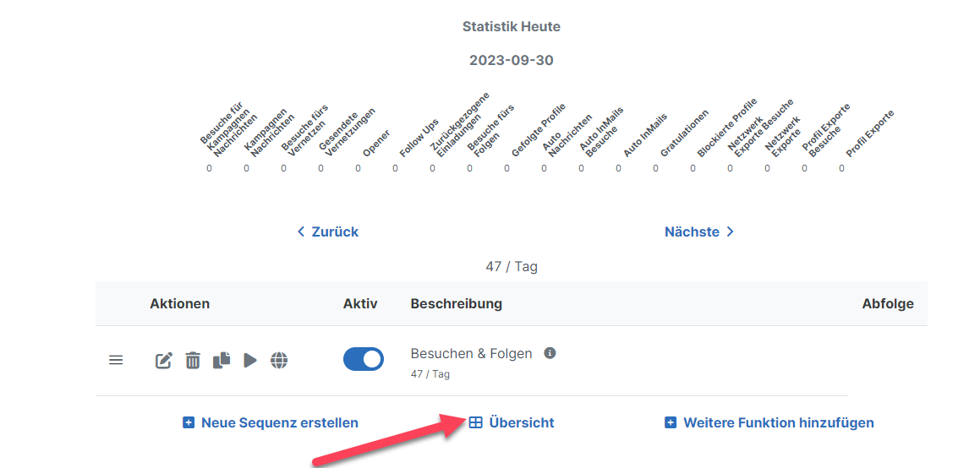Click Neue Sequenz erstellen
The height and width of the screenshot is (468, 980).
tap(271, 422)
